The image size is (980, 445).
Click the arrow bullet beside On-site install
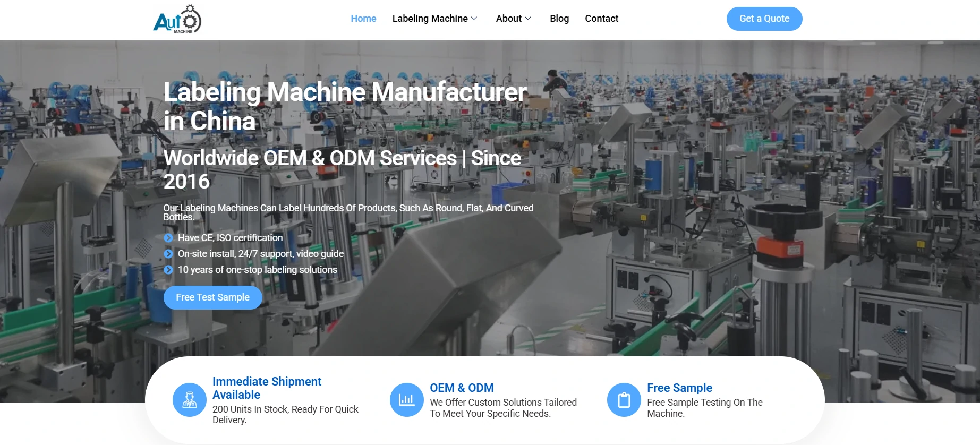pos(168,254)
